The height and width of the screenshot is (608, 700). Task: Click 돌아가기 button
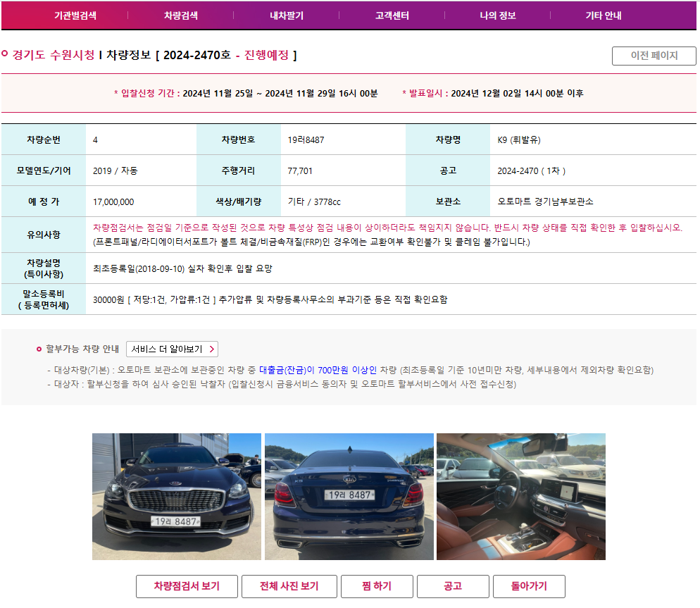(x=529, y=586)
